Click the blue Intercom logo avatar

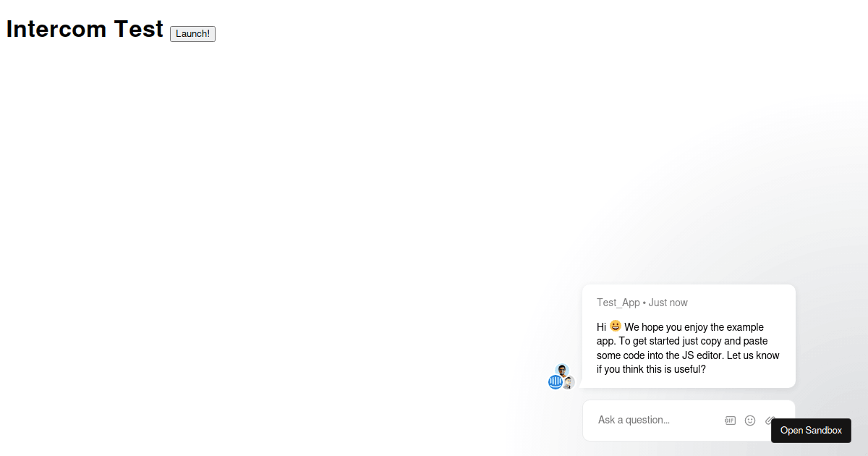coord(556,381)
